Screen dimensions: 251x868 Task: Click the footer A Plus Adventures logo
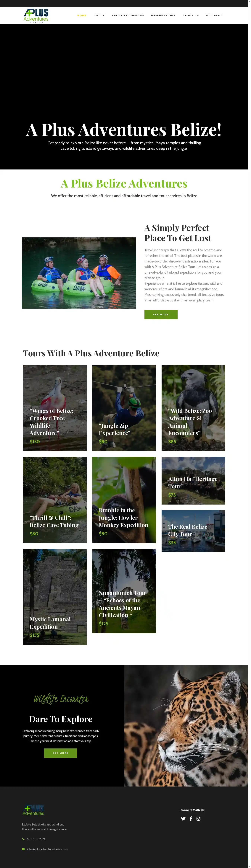(33, 810)
